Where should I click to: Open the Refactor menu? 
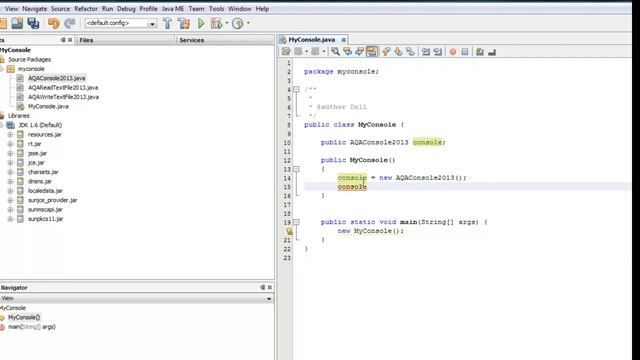coord(86,9)
